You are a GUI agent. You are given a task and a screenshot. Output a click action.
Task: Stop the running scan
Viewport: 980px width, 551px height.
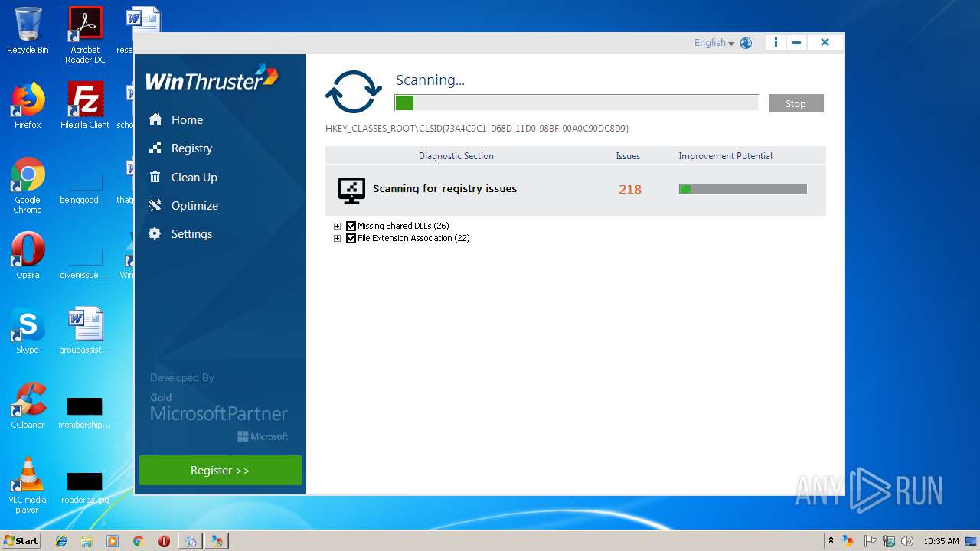coord(795,103)
